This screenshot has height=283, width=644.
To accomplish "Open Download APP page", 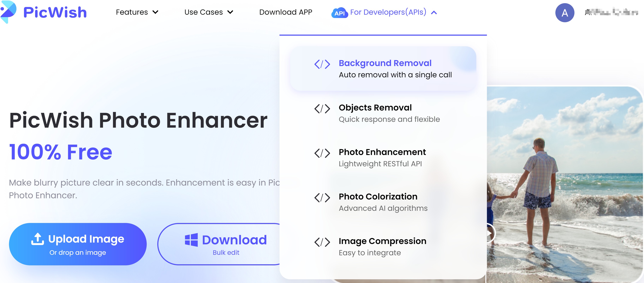I will click(x=286, y=12).
